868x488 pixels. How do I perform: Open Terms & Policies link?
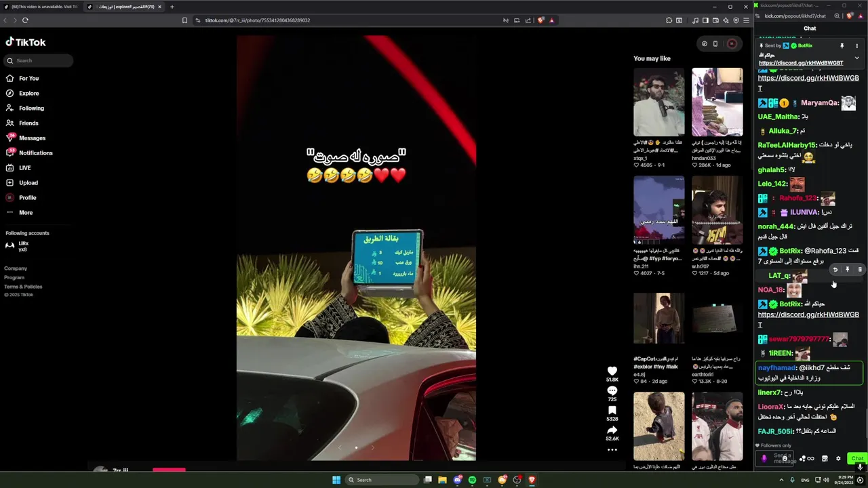[23, 287]
